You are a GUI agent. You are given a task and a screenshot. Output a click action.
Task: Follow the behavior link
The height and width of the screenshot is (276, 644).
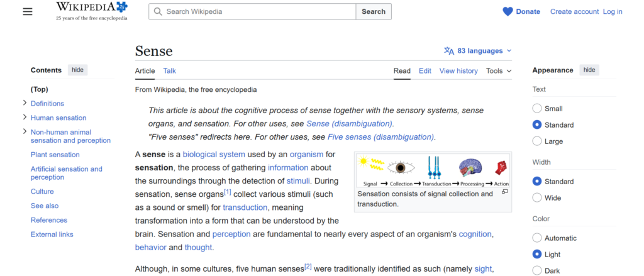[x=151, y=247]
